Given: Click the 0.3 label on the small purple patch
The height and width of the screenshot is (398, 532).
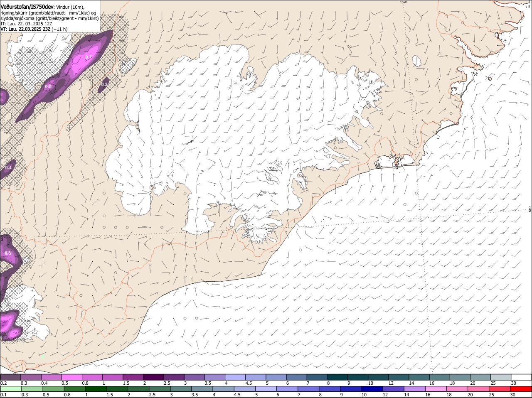Looking at the screenshot, I should [x=104, y=84].
